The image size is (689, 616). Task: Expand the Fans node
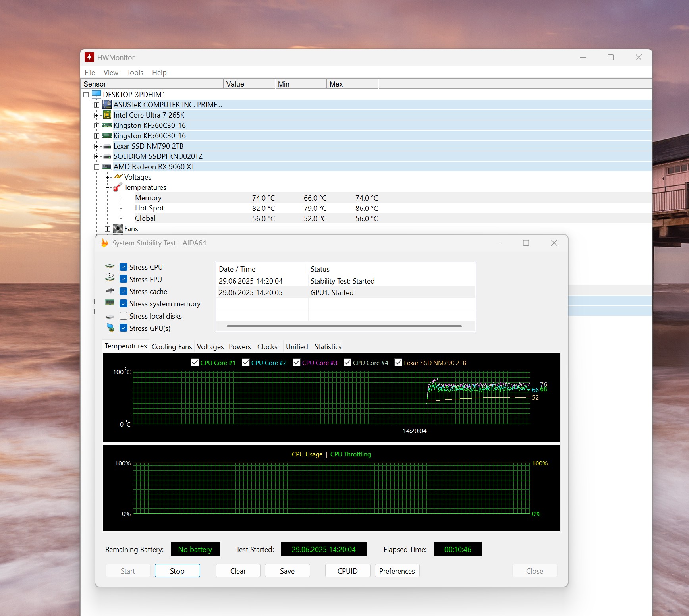(107, 229)
